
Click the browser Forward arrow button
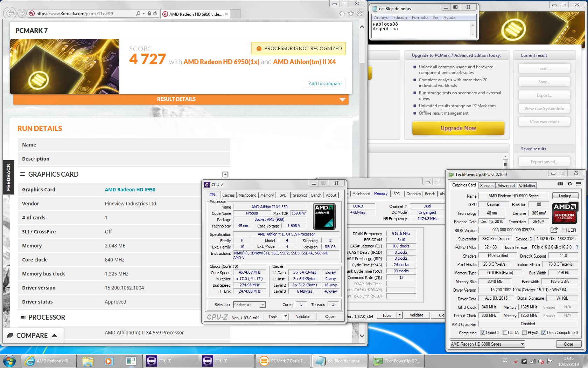tap(22, 13)
